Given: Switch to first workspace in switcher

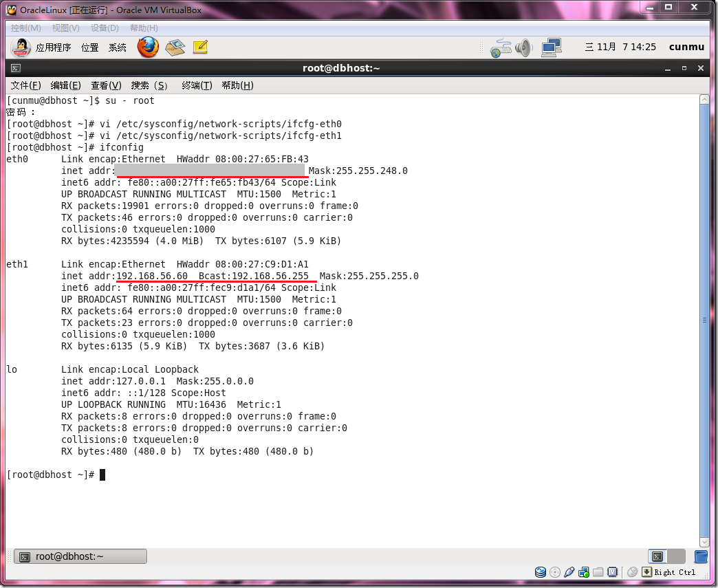Looking at the screenshot, I should 657,556.
